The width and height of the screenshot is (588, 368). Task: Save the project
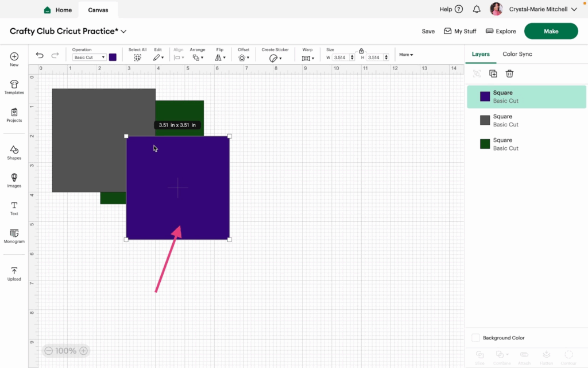(x=428, y=31)
